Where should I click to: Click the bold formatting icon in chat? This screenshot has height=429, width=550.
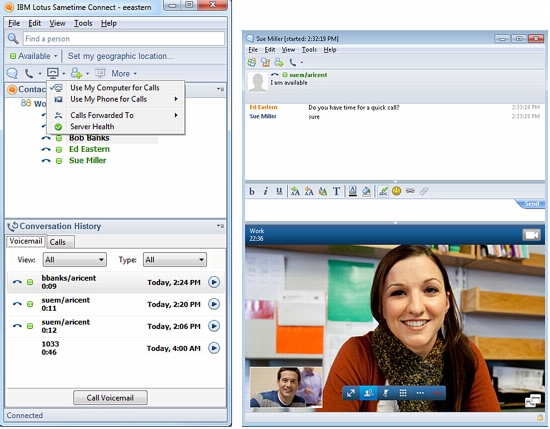coord(251,191)
